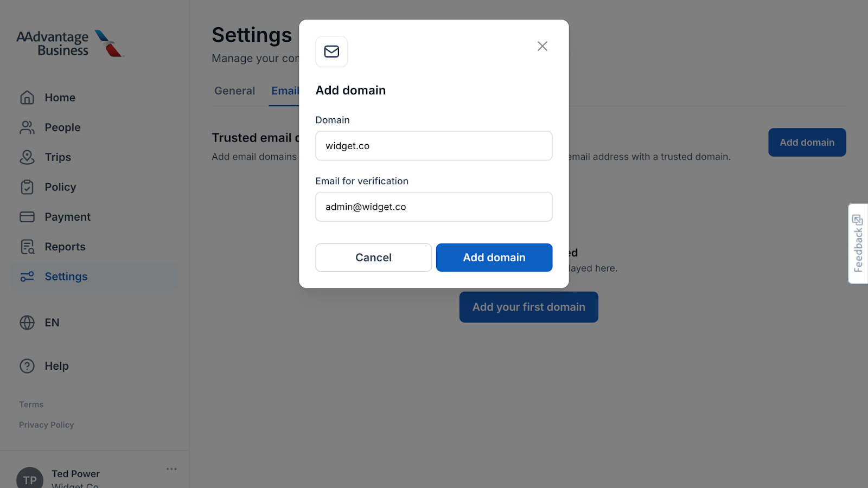Open the Feedback side panel tab
Viewport: 868px width, 488px height.
858,243
